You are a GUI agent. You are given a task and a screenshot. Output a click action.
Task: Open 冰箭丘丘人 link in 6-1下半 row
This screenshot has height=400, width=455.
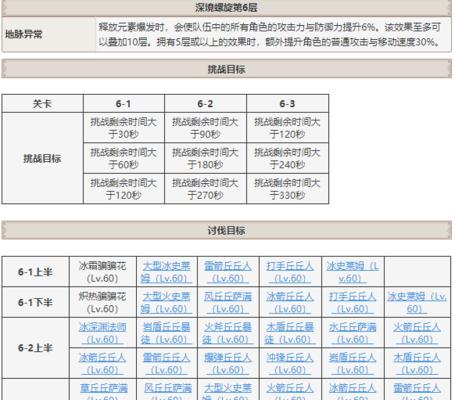[x=290, y=302]
